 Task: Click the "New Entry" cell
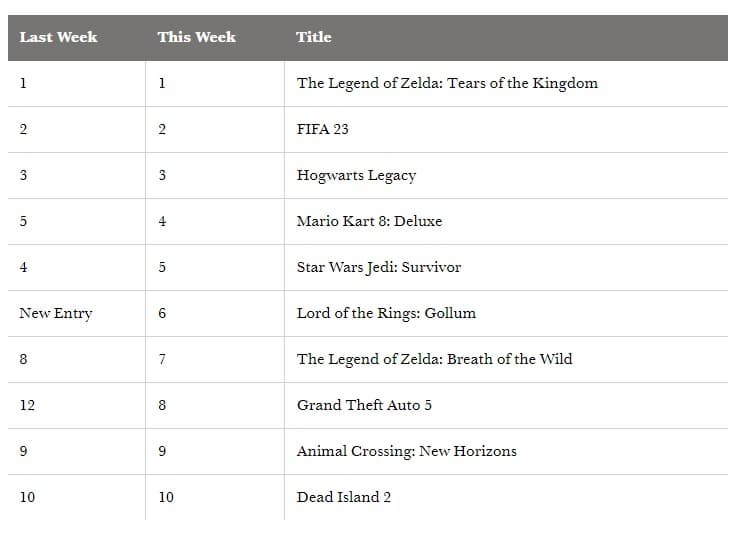55,313
